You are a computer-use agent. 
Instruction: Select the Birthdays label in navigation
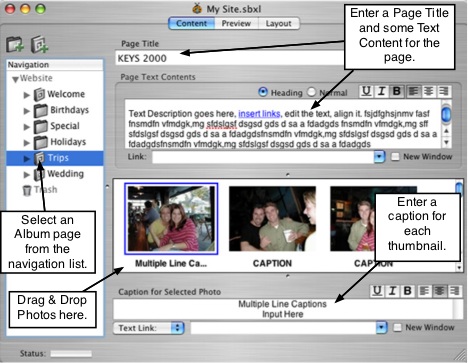[70, 110]
